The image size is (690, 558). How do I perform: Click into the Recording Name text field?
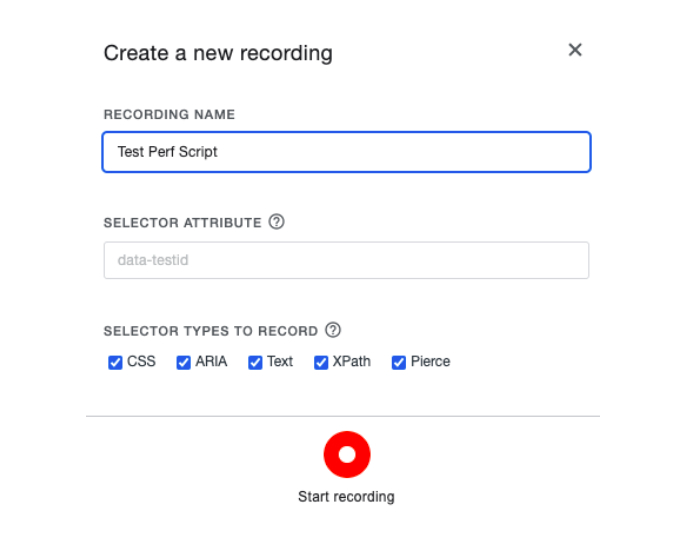click(346, 153)
